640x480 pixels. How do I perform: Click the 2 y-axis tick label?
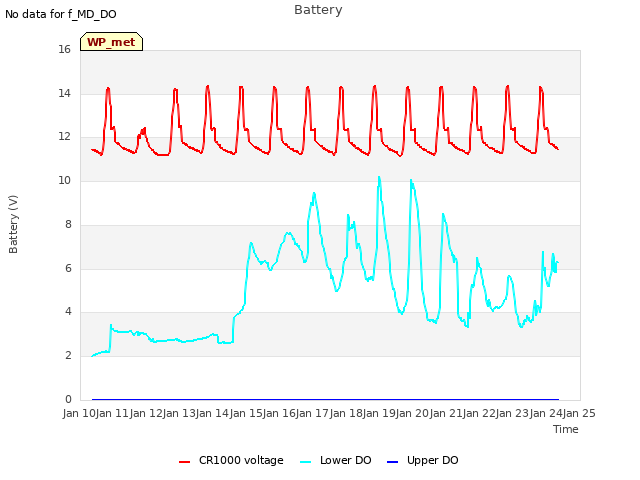pos(68,356)
